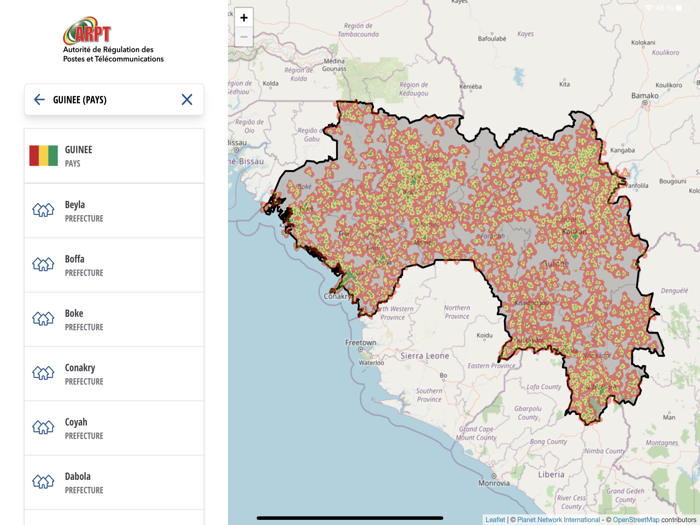Screen dimensions: 700x525
Task: Open the OpenStreetMap attribution link
Action: (635, 520)
